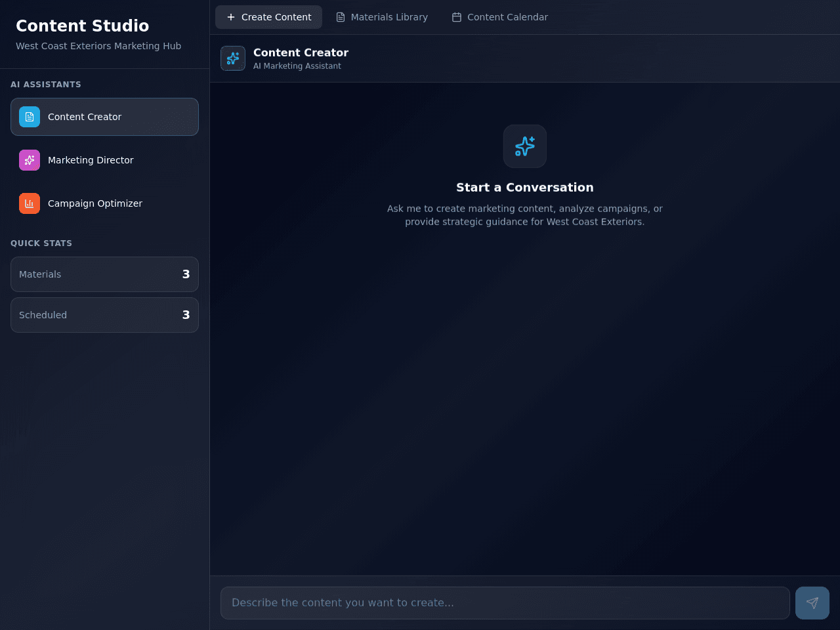Image resolution: width=840 pixels, height=630 pixels.
Task: Focus the content description input field
Action: tap(505, 603)
